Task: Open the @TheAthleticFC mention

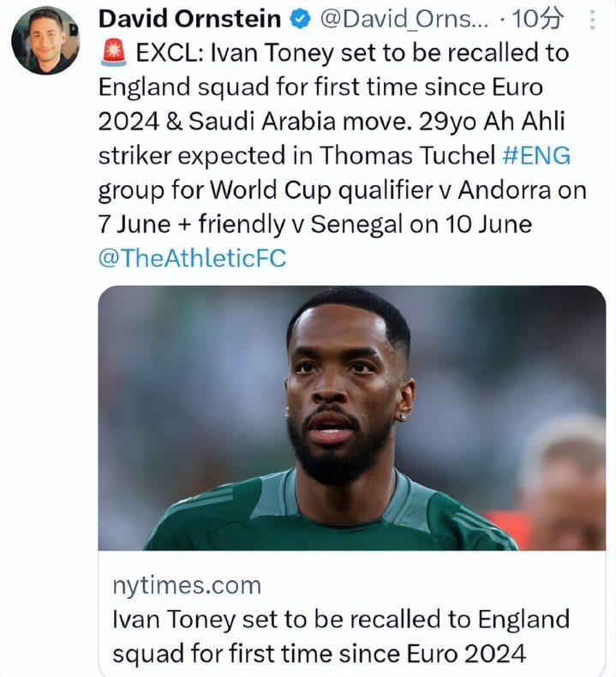Action: pos(193,258)
